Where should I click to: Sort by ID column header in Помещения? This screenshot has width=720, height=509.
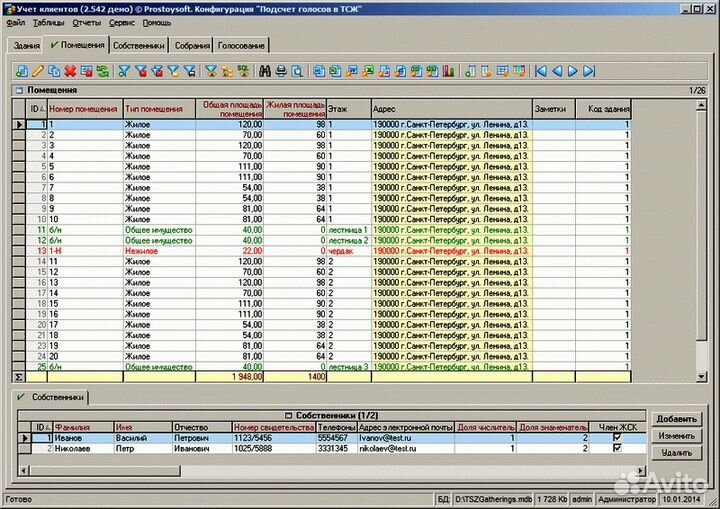[x=35, y=108]
